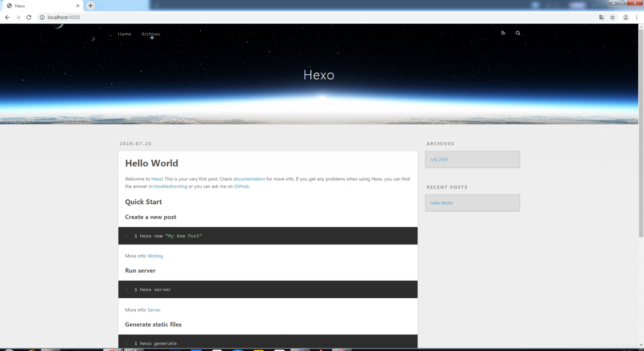Screen dimensions: 644x351
Task: Open the Server info link
Action: (154, 310)
